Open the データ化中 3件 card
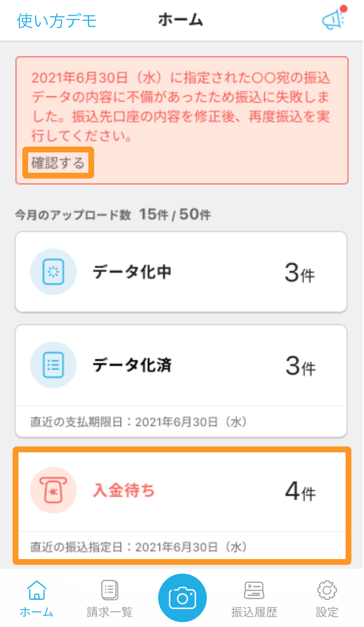This screenshot has width=364, height=627. click(181, 272)
